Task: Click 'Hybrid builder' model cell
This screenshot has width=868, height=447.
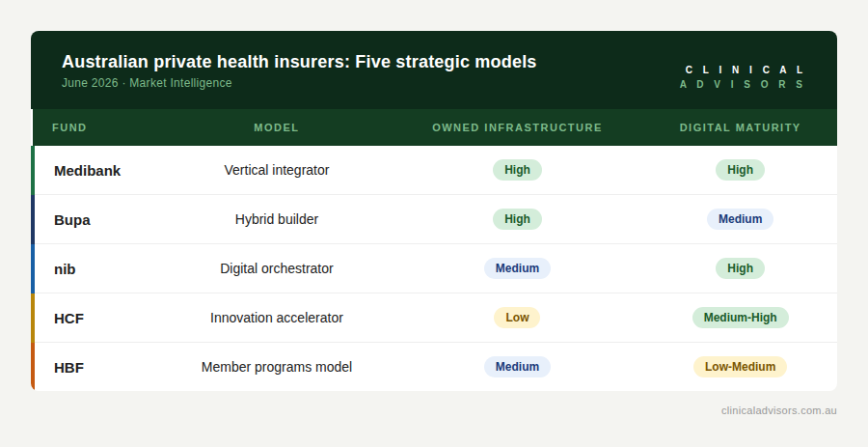Action: pos(277,219)
